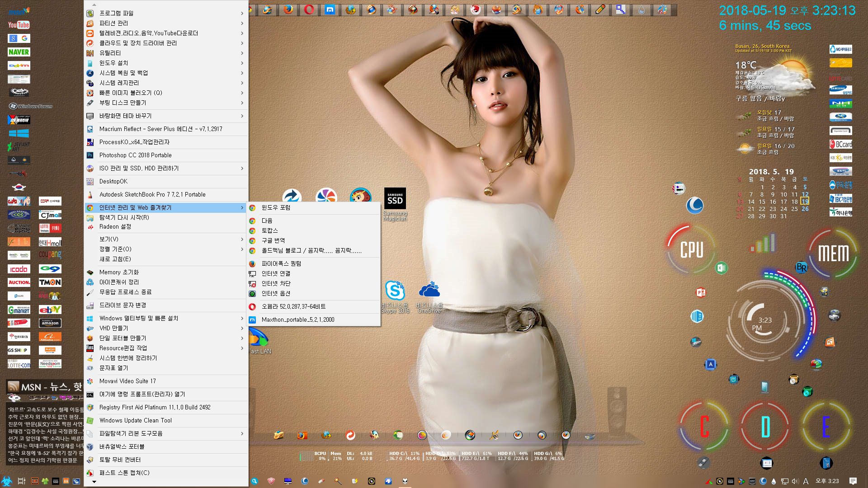This screenshot has height=488, width=868.
Task: Expand 시스템 복원 및 백업 submenu
Action: [x=166, y=73]
